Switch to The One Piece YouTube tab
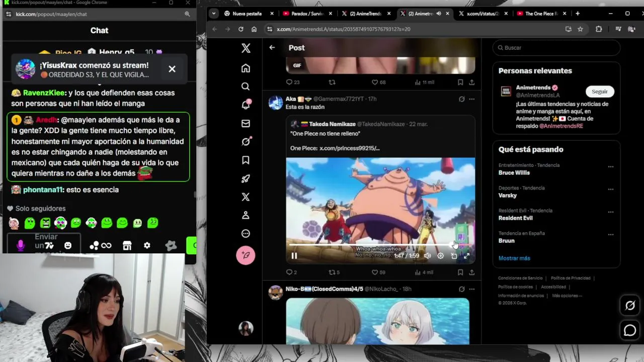This screenshot has height=362, width=644. [541, 14]
